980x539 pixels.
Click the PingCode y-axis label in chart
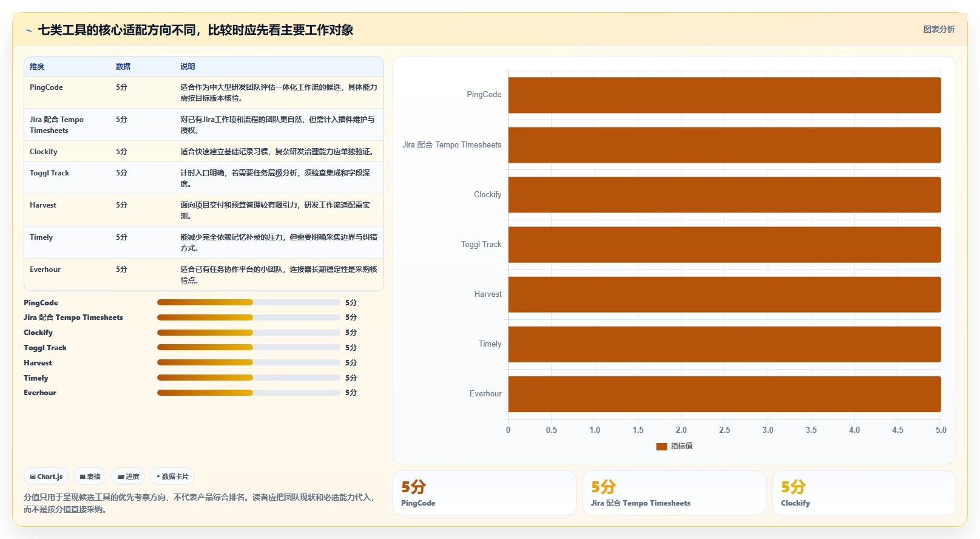click(484, 95)
